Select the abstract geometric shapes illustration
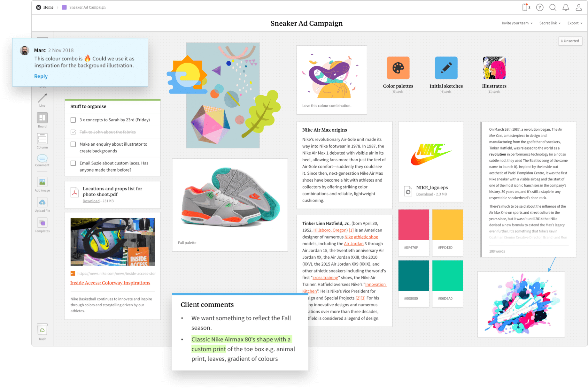Image resolution: width=588 pixels, height=389 pixels. (223, 95)
